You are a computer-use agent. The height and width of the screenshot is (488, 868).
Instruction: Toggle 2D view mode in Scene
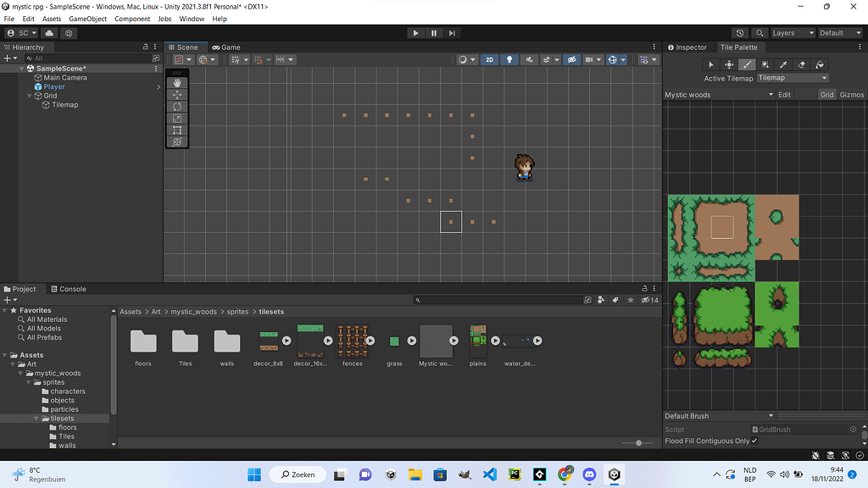point(489,60)
